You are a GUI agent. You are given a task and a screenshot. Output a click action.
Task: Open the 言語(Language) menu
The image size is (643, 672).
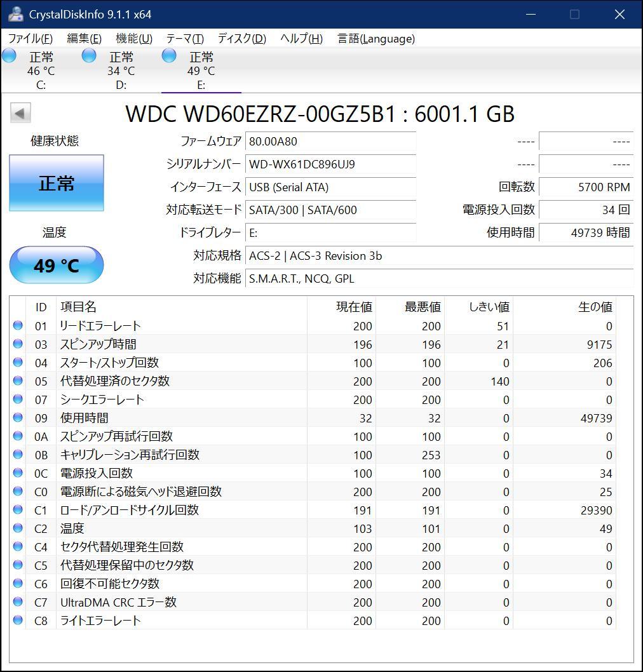point(376,39)
